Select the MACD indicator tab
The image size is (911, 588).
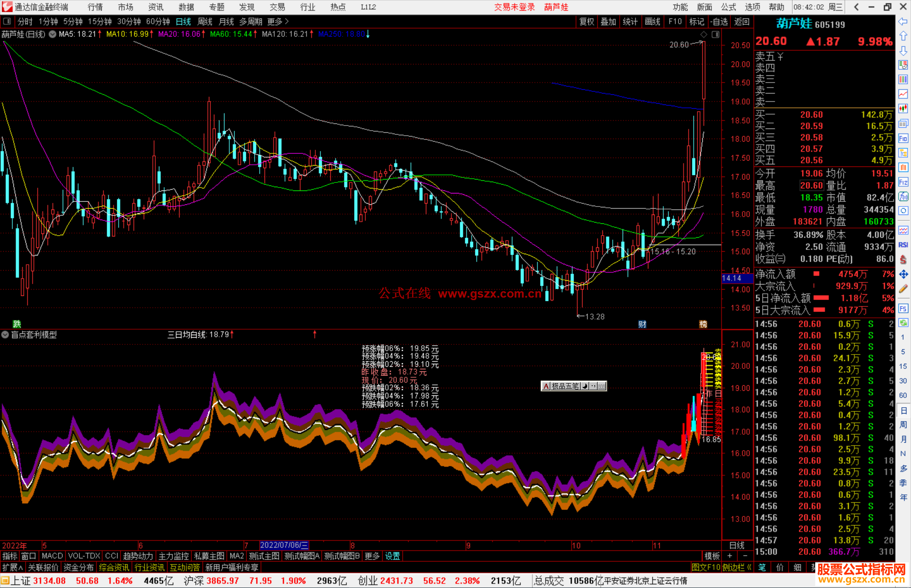pyautogui.click(x=52, y=556)
